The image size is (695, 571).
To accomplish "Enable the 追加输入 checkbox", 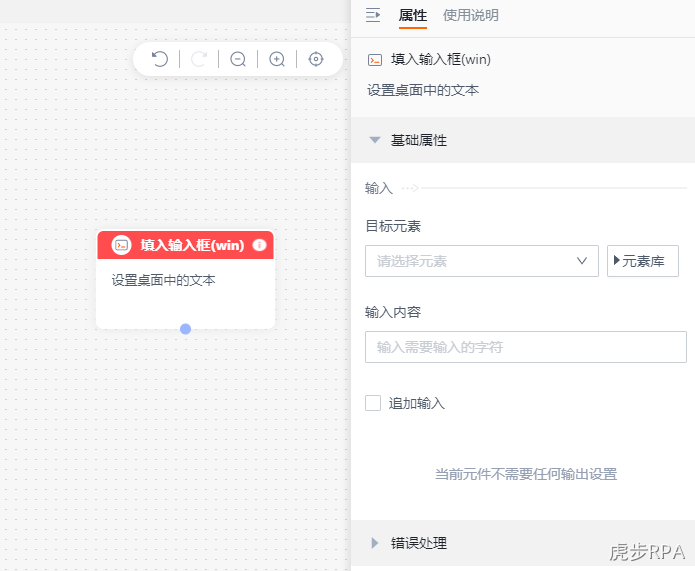I will pyautogui.click(x=373, y=403).
